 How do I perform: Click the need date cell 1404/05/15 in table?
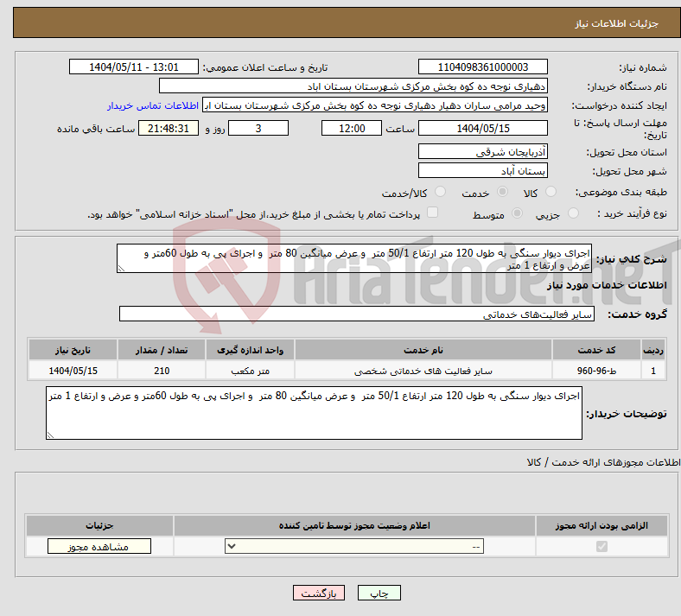click(x=73, y=371)
